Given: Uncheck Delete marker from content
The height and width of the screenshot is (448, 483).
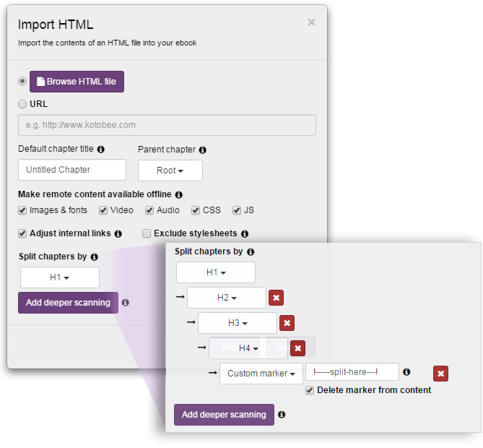Looking at the screenshot, I should pyautogui.click(x=310, y=390).
